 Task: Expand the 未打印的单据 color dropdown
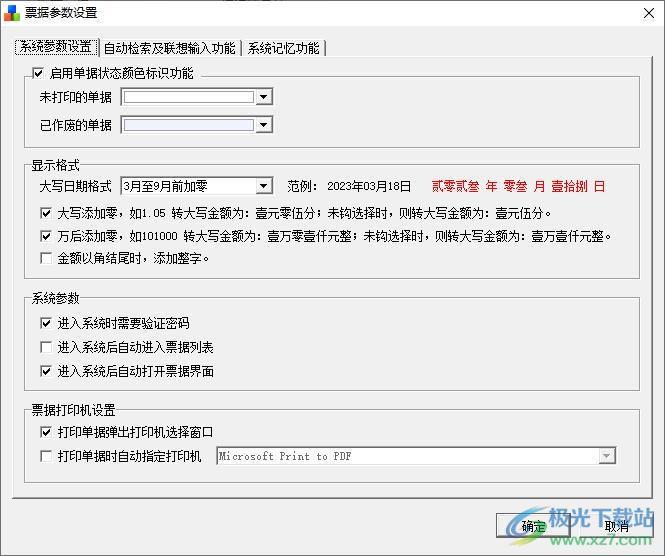[x=264, y=97]
